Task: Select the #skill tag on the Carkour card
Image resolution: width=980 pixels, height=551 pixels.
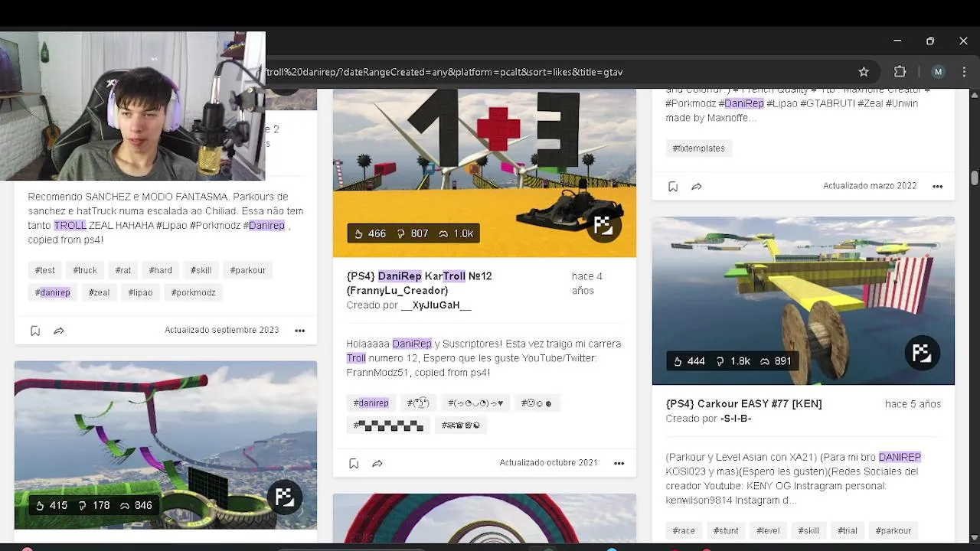Action: click(x=808, y=530)
